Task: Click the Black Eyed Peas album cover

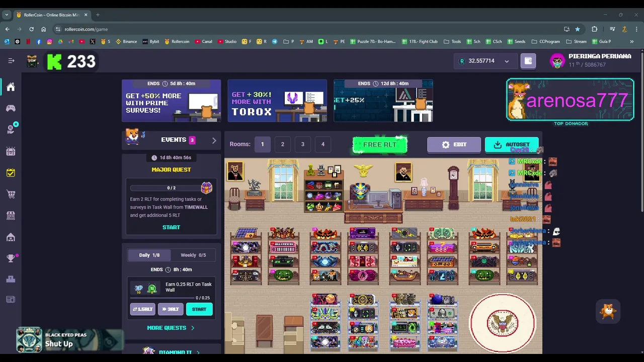Action: pyautogui.click(x=29, y=340)
